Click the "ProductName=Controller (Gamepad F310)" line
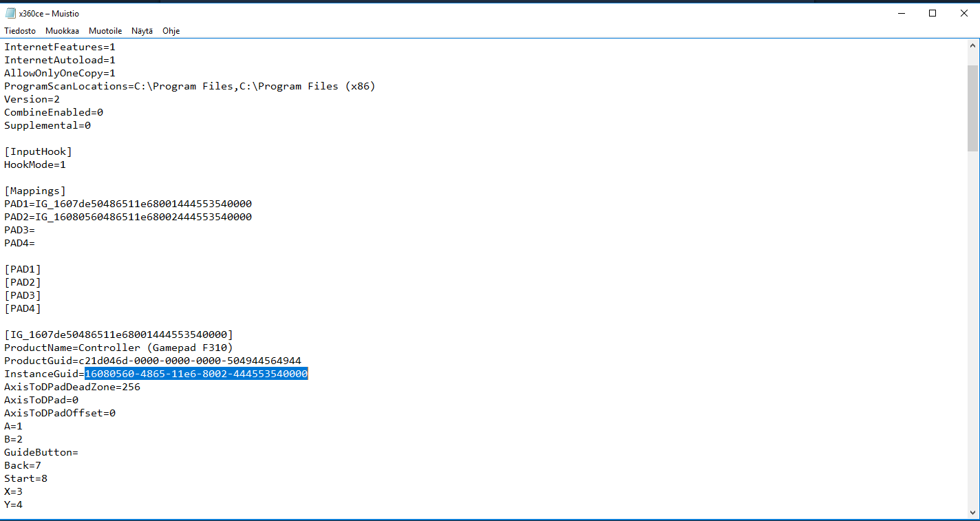980x521 pixels. pos(119,348)
